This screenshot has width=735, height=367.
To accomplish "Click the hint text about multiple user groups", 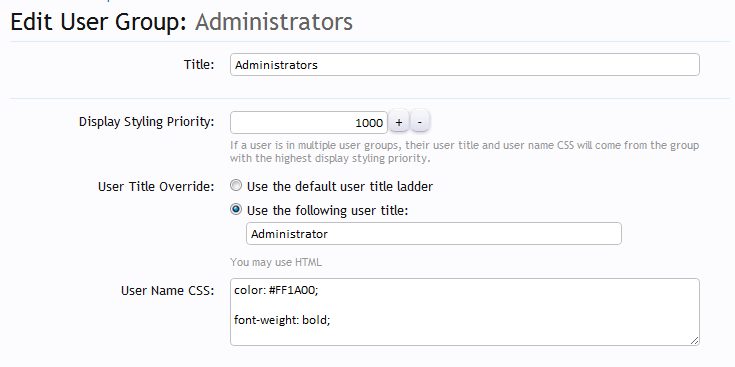I will pyautogui.click(x=465, y=151).
